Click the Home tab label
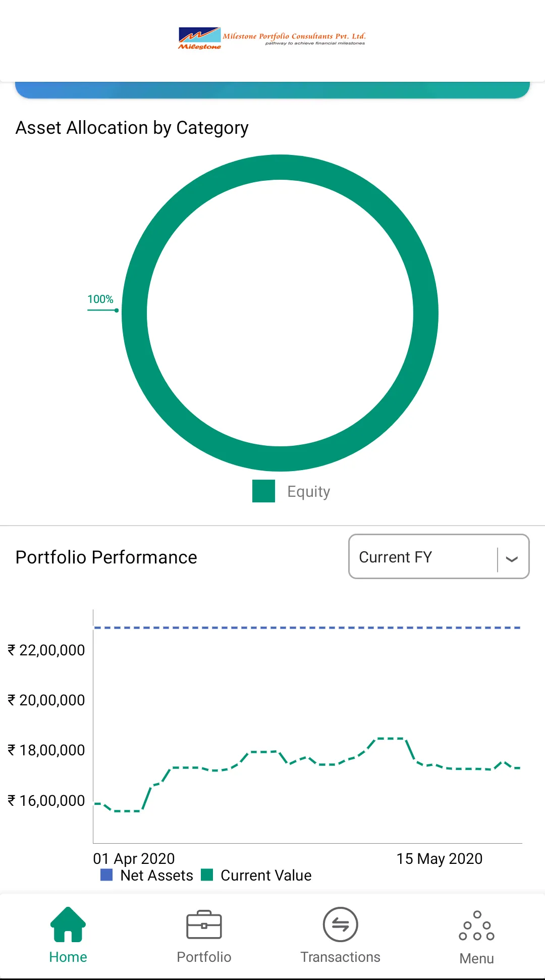Image resolution: width=545 pixels, height=980 pixels. [68, 957]
